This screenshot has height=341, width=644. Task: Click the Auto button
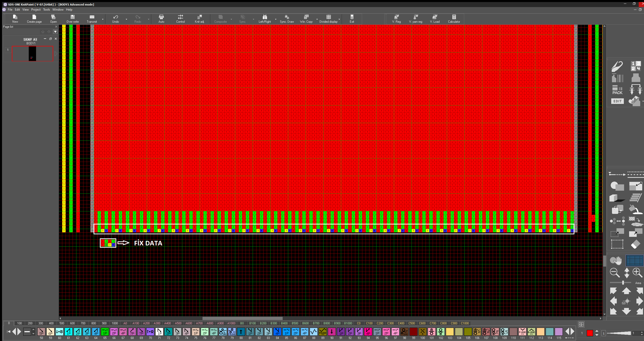pos(161,19)
